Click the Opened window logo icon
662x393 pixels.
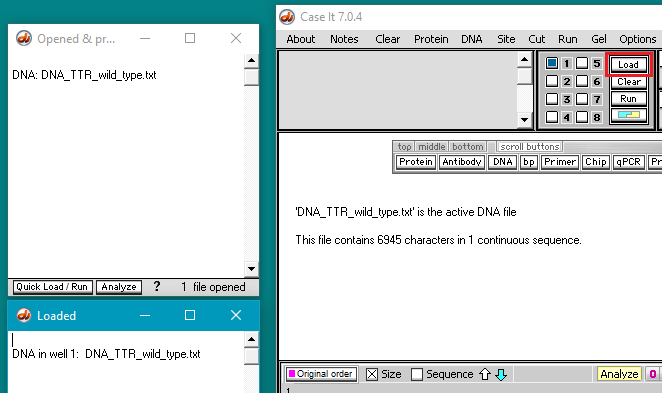[x=24, y=38]
